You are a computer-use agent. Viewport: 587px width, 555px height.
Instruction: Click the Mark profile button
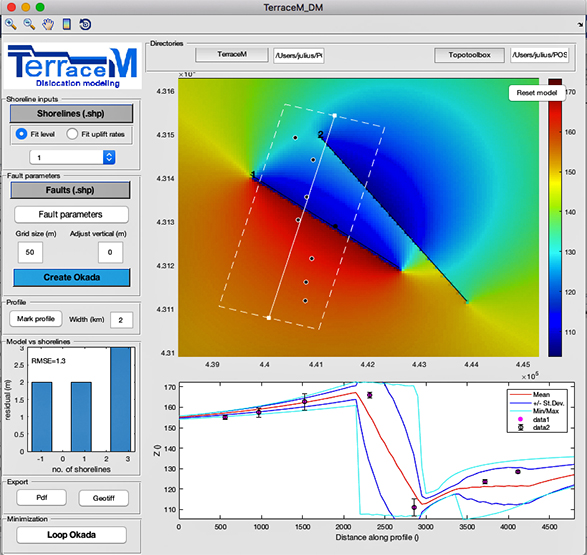click(36, 319)
